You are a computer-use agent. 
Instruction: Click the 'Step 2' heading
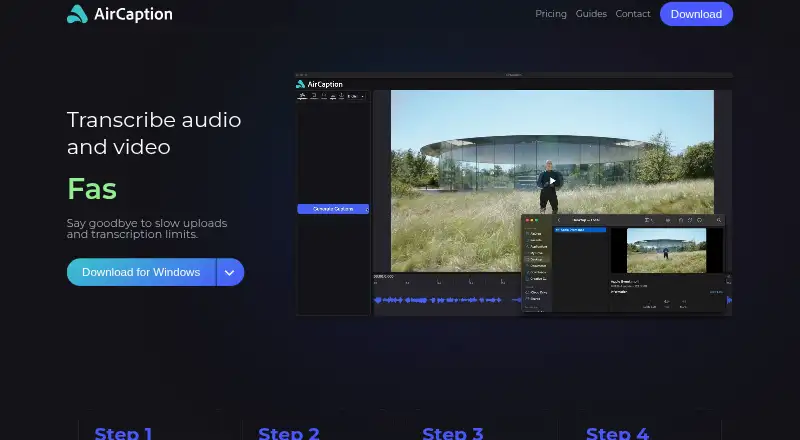[289, 433]
